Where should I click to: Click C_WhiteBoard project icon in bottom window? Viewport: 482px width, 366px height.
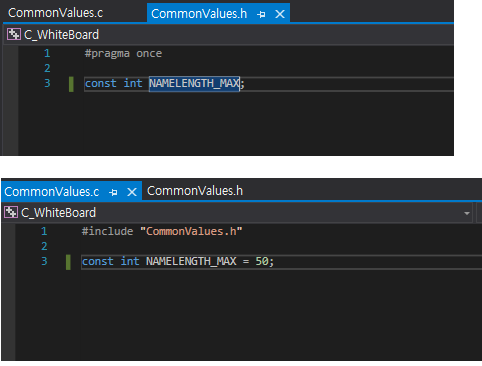11,212
